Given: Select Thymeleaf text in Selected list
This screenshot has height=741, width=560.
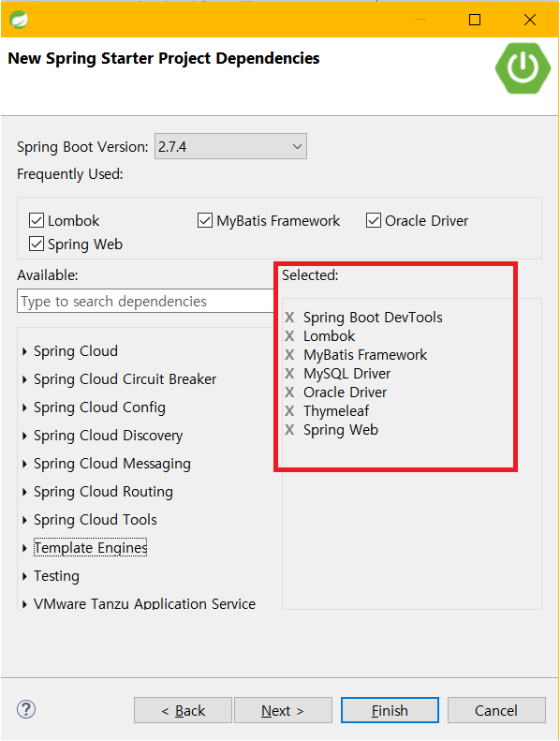Looking at the screenshot, I should [336, 411].
